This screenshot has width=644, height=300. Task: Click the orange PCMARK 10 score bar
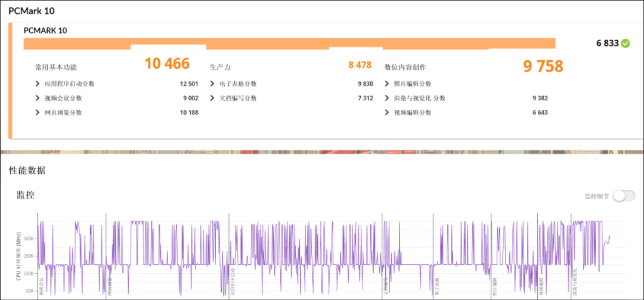click(x=290, y=44)
